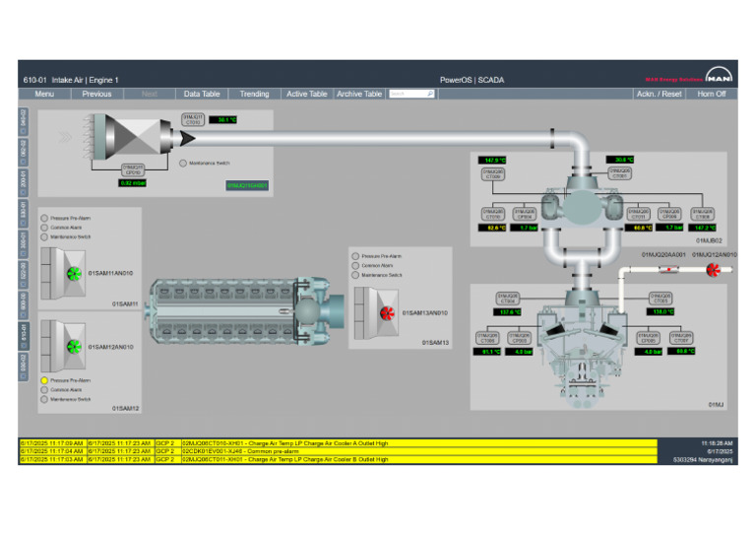Click the Ackn. / Reset button

coord(660,94)
